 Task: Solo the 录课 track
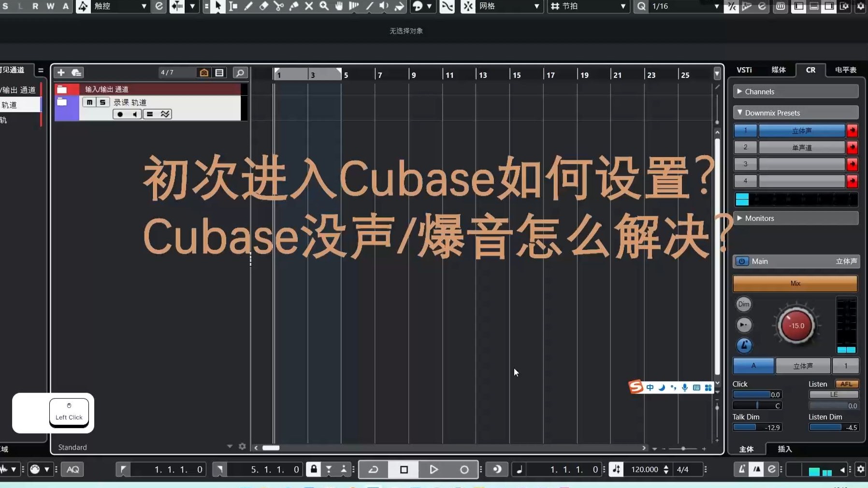click(x=103, y=102)
